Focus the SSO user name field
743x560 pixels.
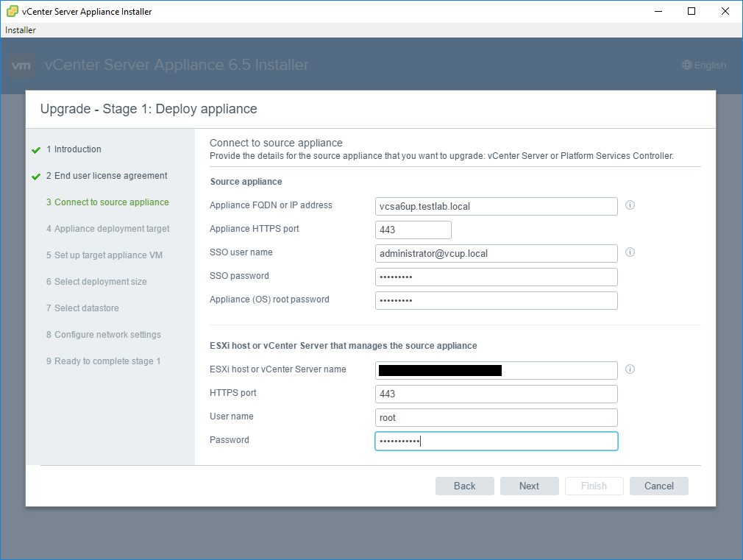pos(496,253)
